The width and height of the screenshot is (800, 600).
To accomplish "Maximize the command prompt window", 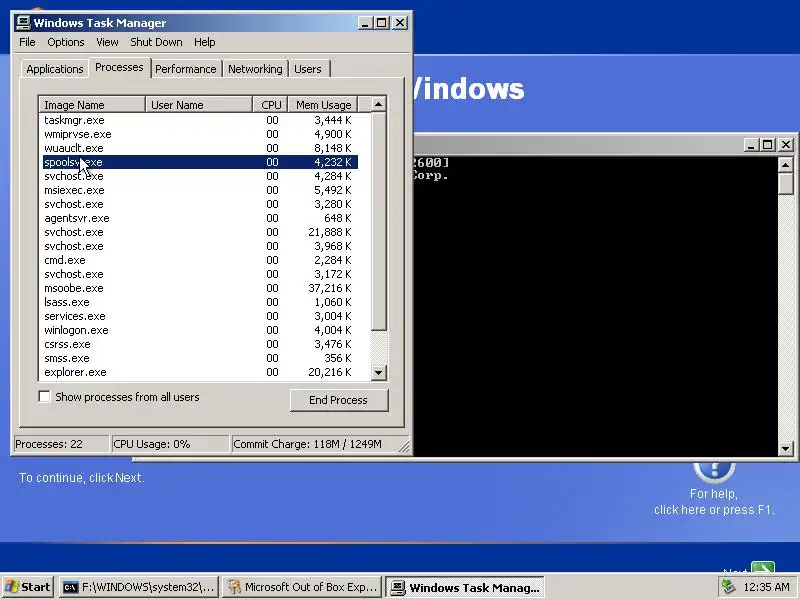I will pos(767,145).
